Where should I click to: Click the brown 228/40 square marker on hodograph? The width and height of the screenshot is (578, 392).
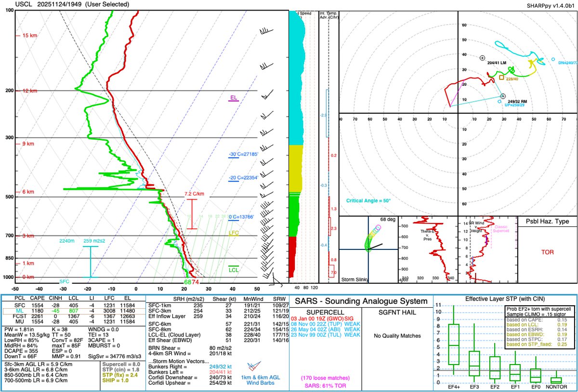tap(501, 77)
